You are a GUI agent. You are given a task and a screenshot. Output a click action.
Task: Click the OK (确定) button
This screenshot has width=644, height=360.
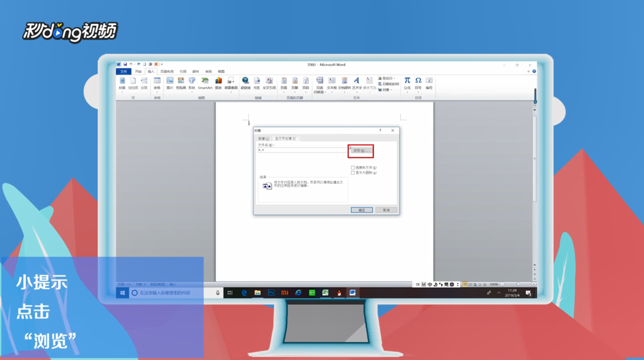point(362,210)
